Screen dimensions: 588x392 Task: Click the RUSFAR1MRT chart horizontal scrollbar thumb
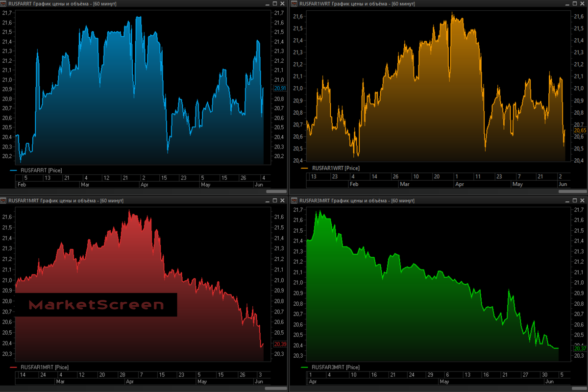(x=276, y=388)
